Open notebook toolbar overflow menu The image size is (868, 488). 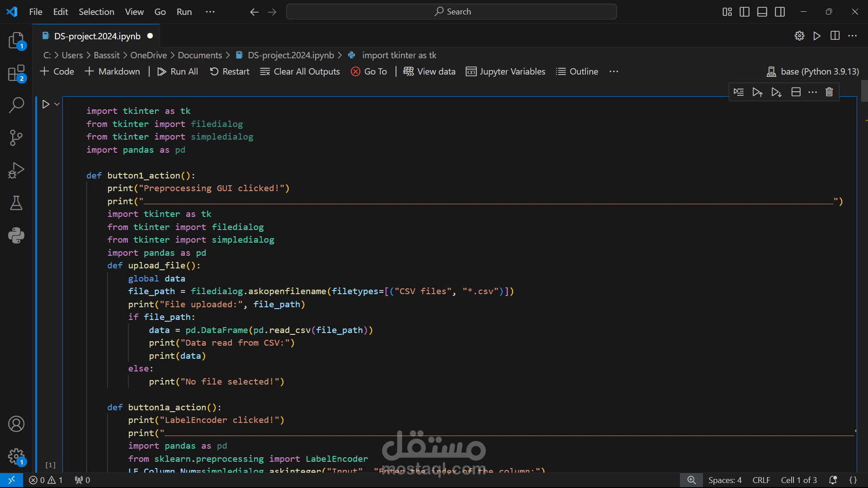(x=613, y=71)
